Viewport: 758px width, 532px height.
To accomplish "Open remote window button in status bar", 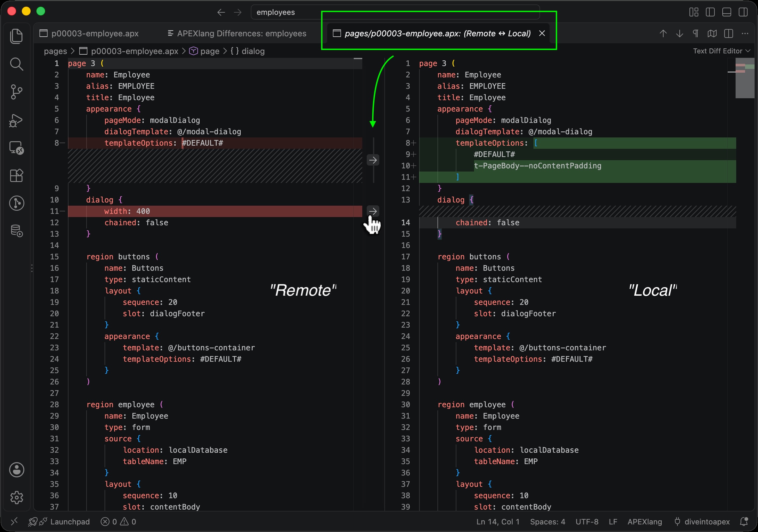I will [14, 522].
